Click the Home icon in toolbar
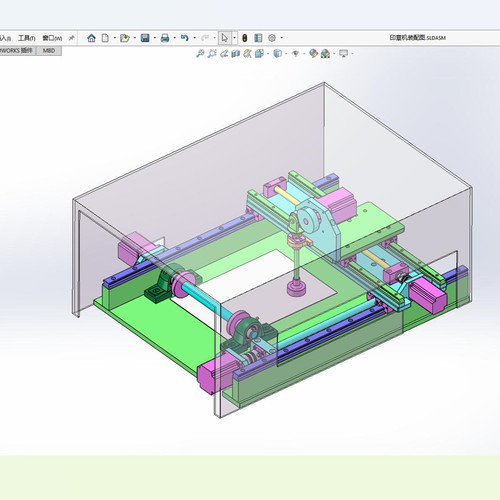Image resolution: width=500 pixels, height=500 pixels. 91,38
